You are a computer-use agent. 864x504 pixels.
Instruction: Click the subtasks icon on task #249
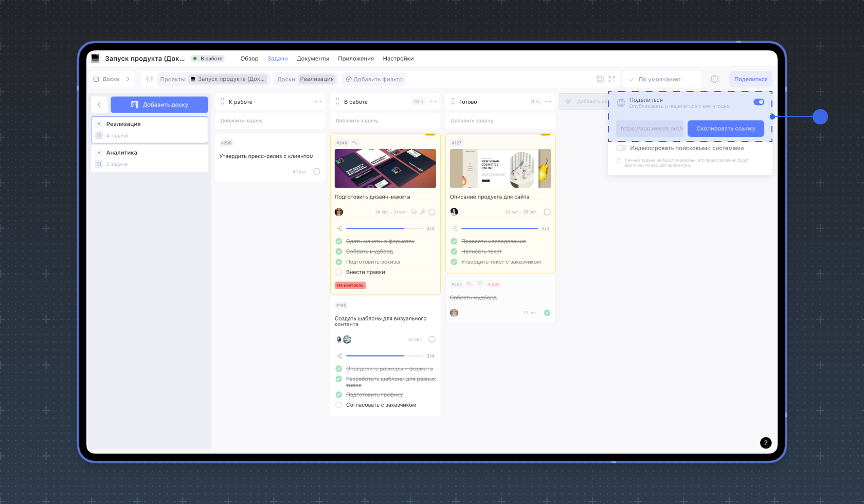pyautogui.click(x=339, y=228)
